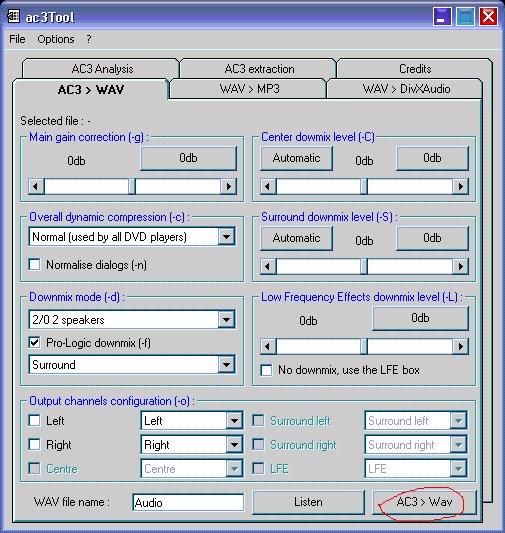Screen dimensions: 505x533
Task: Click the AC3 > Wav convert button
Action: pos(424,502)
